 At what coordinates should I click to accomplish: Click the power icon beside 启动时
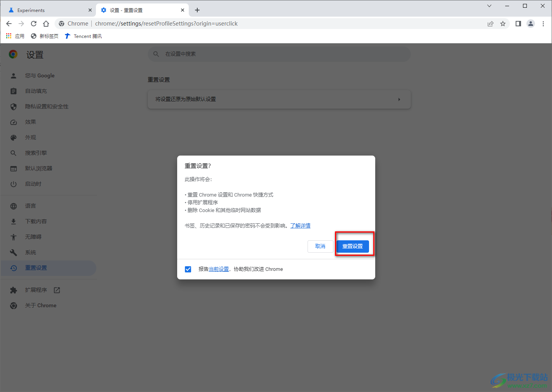(x=14, y=184)
